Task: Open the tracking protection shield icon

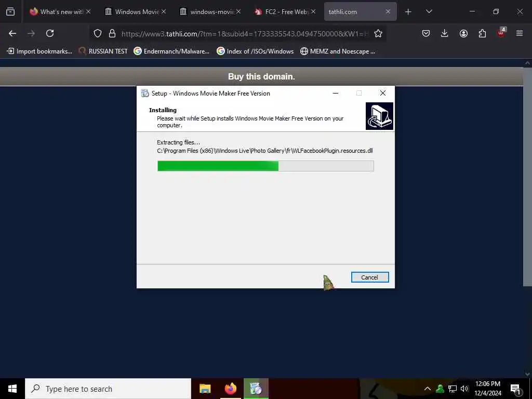Action: (98, 33)
